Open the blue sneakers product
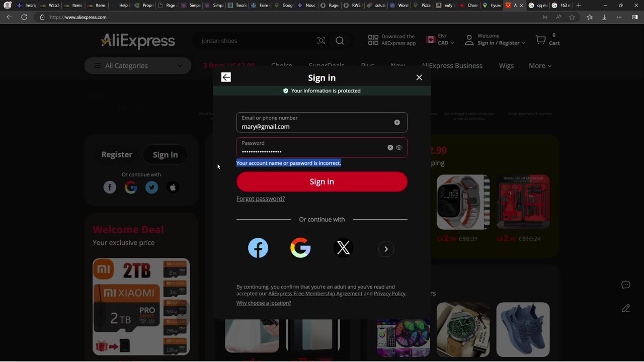Image resolution: width=644 pixels, height=362 pixels. point(523,329)
